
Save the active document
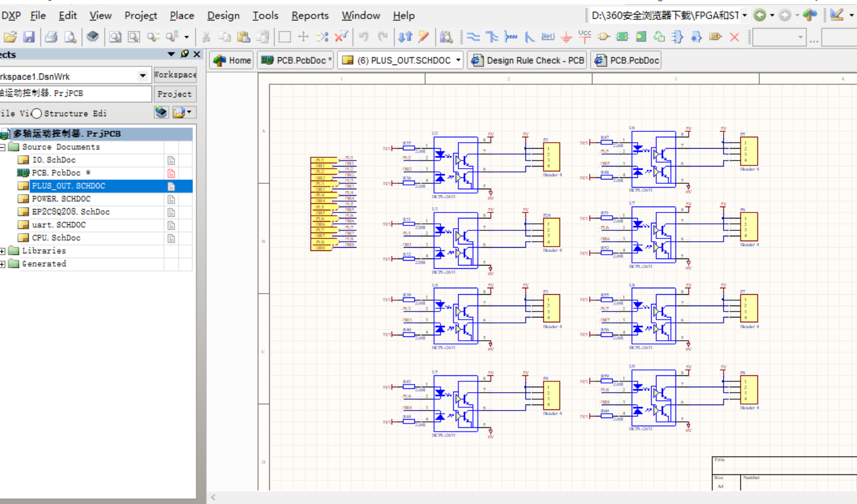tap(29, 37)
